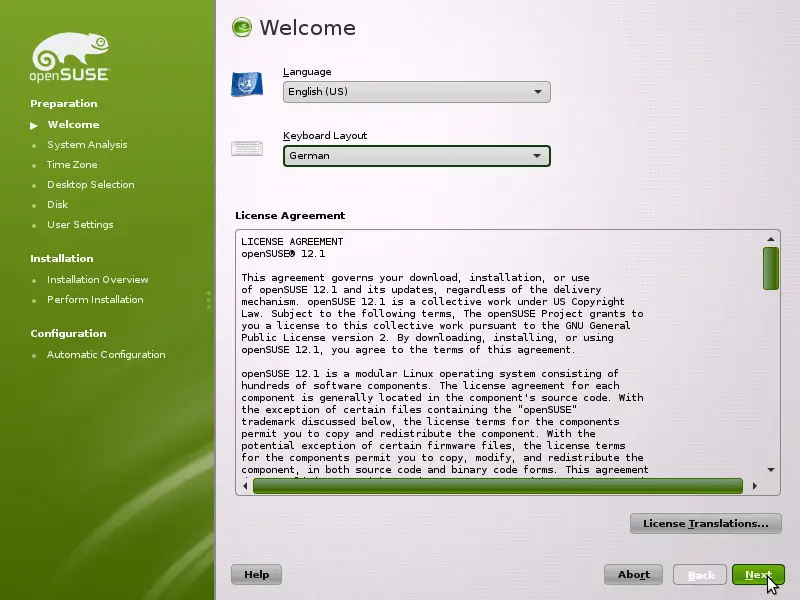Select Installation Overview item

click(x=97, y=280)
